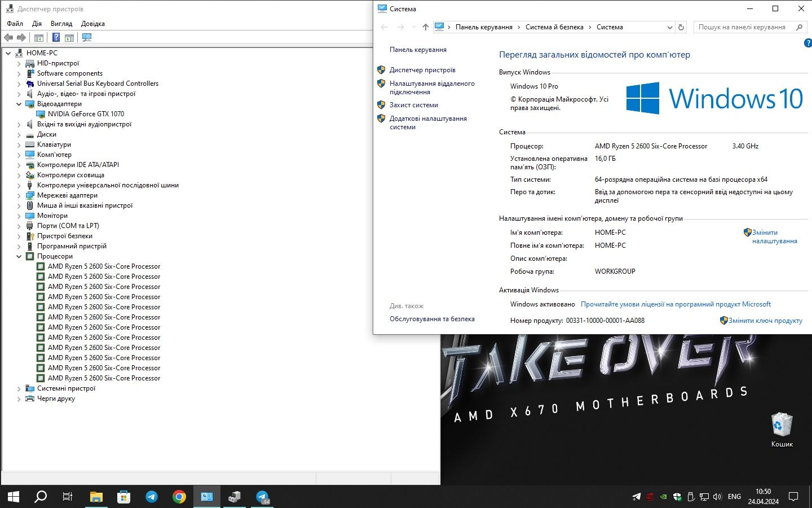
Task: Open the Windows Start menu
Action: (x=14, y=497)
